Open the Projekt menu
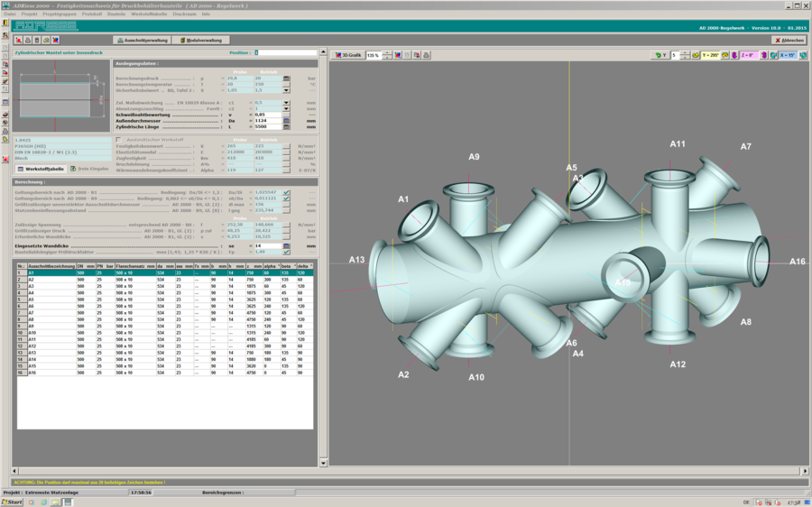 pos(30,14)
